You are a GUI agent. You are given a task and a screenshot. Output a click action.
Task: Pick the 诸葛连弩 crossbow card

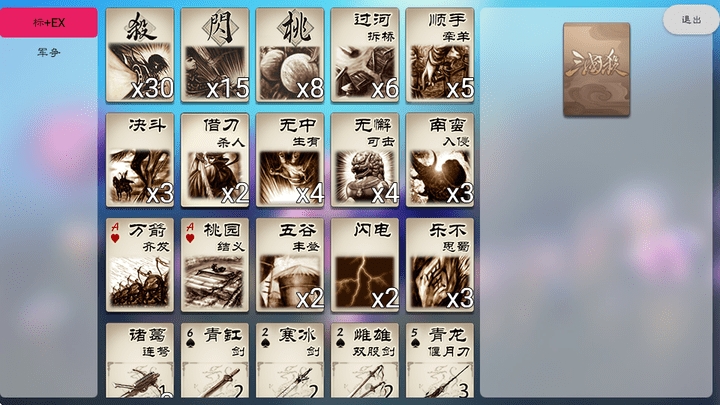[140, 360]
